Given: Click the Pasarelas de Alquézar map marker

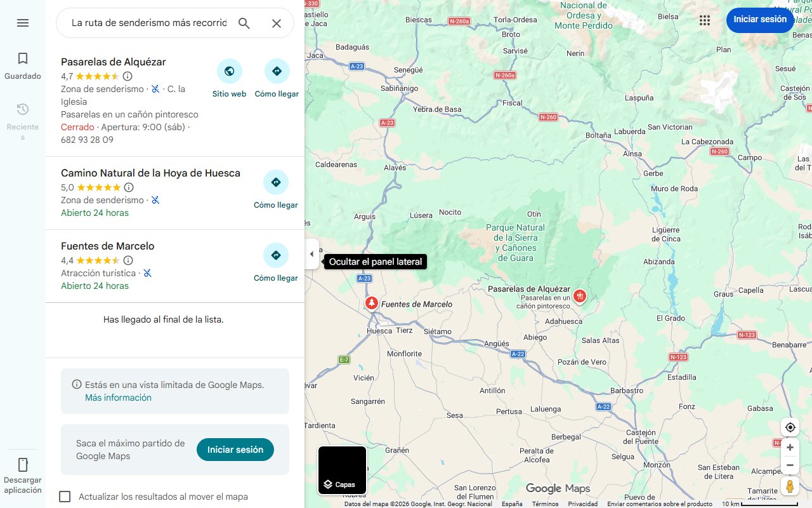Looking at the screenshot, I should coord(579,295).
